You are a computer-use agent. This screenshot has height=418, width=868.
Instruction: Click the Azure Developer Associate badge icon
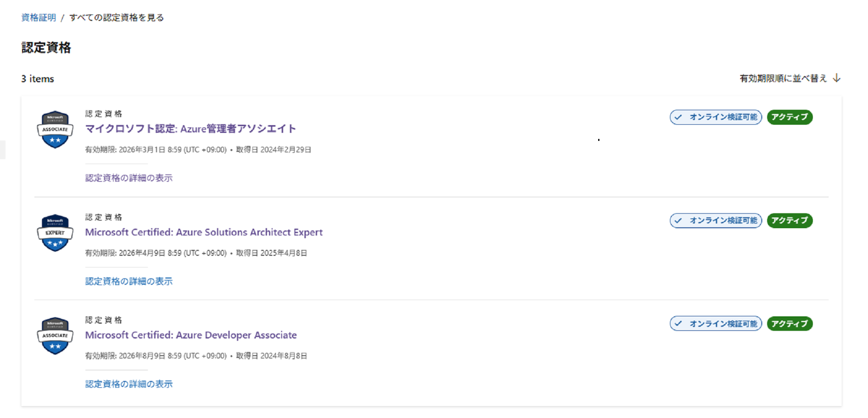55,336
